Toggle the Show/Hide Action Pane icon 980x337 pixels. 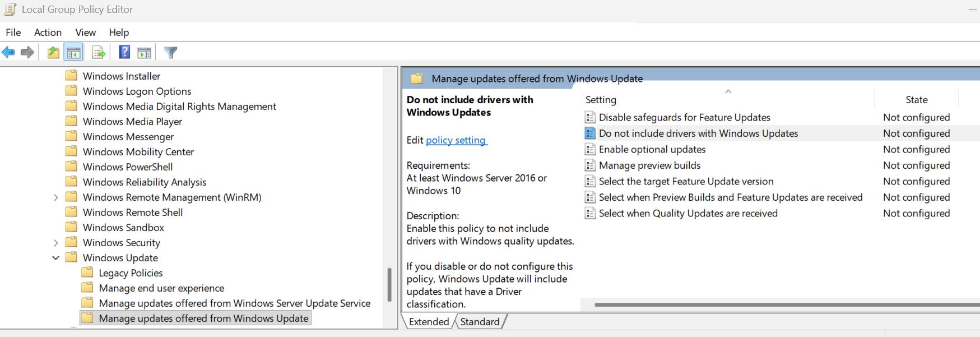pos(144,53)
